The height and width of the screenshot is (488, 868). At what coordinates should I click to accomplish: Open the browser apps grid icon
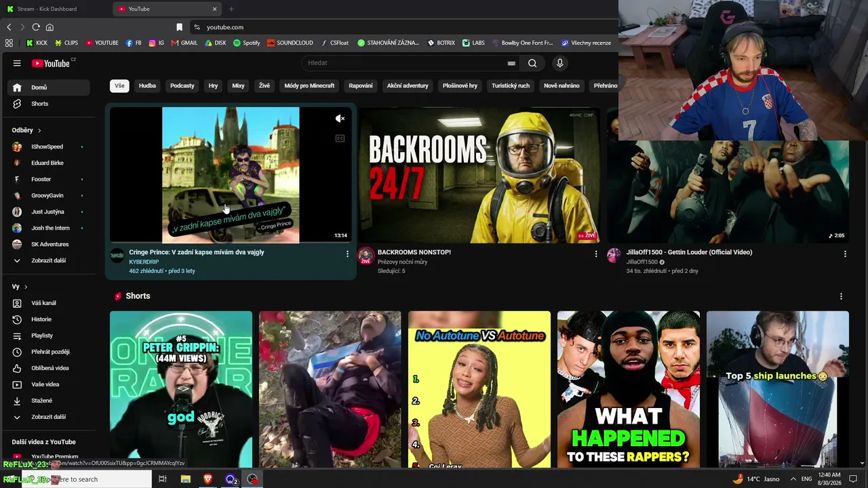(x=9, y=43)
